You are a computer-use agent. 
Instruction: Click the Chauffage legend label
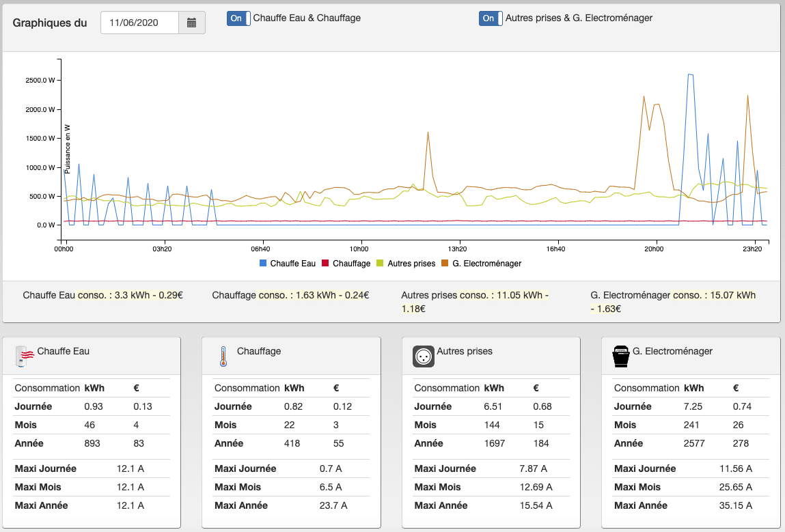pos(351,263)
